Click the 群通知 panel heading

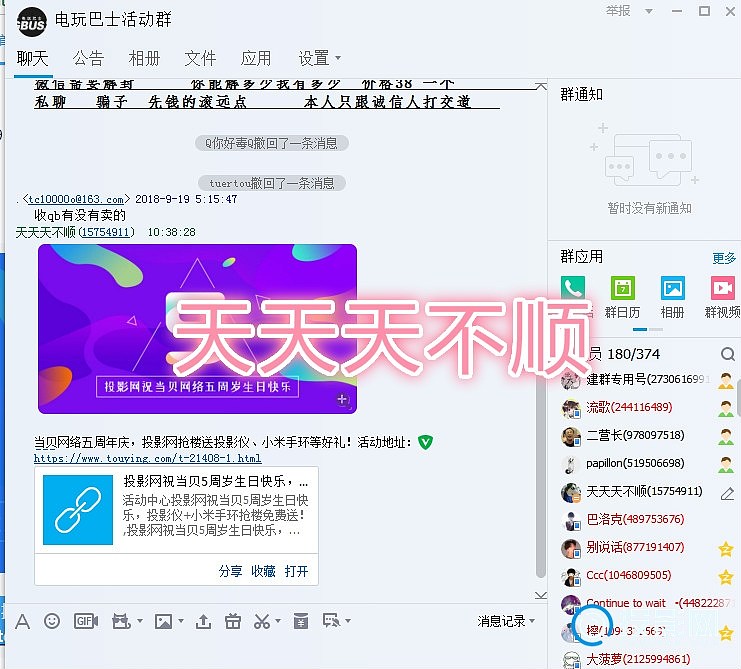581,94
